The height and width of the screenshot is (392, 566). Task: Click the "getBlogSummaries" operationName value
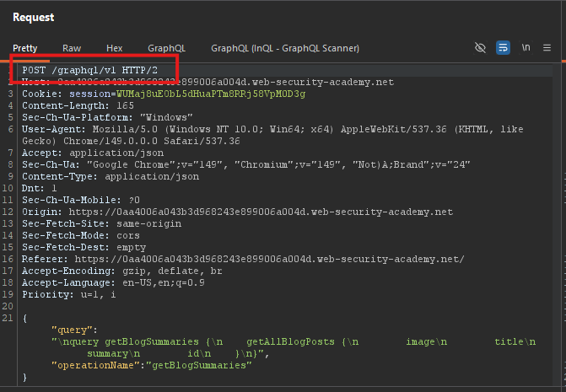point(199,365)
